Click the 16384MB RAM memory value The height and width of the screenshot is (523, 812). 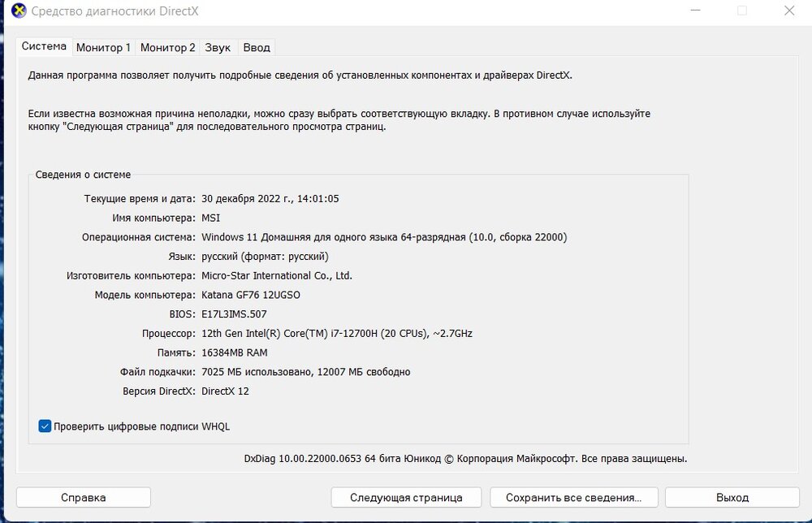coord(234,352)
